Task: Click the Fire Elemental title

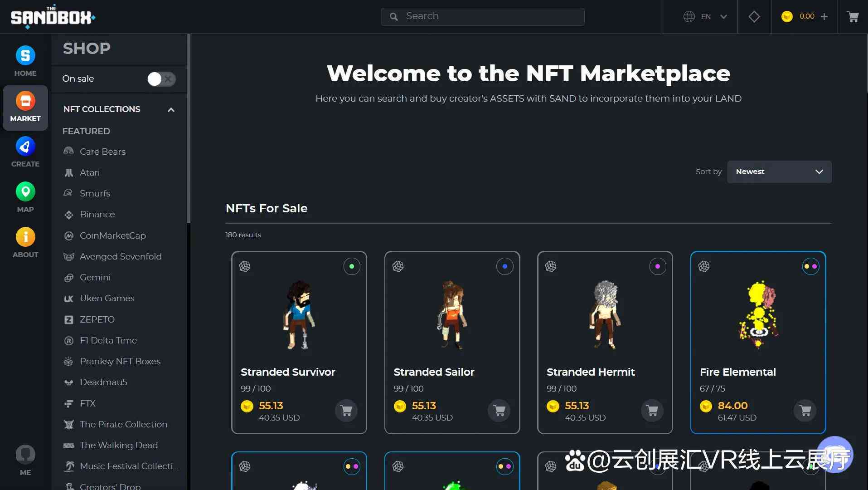Action: 737,372
